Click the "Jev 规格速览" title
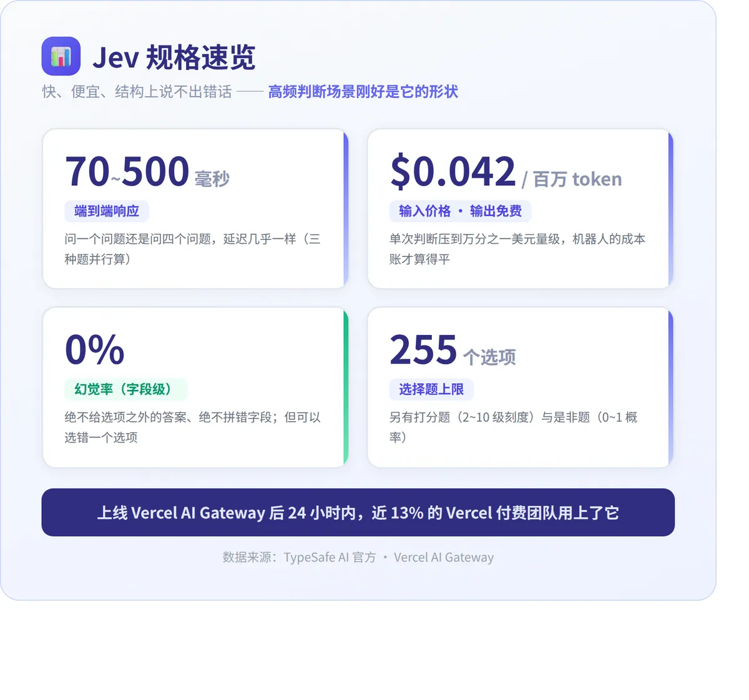 click(174, 57)
